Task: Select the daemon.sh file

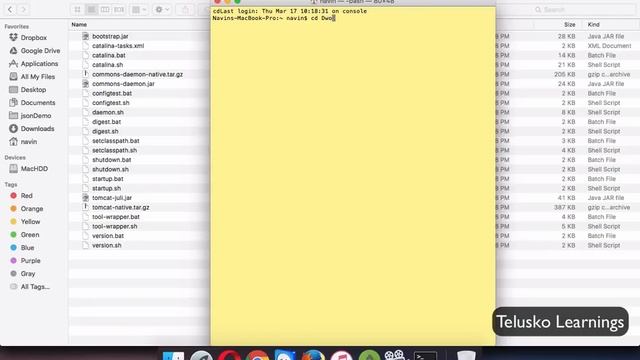Action: (108, 112)
